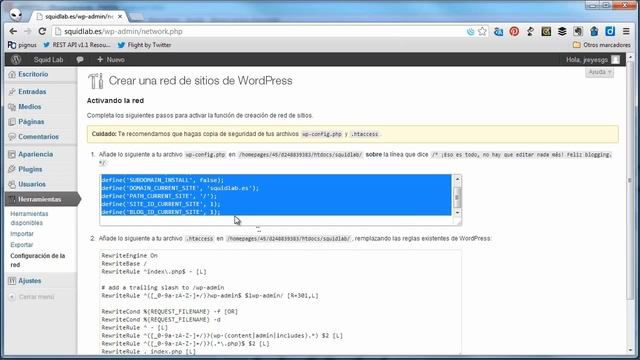Click the Plugins plug icon
This screenshot has height=360, width=640.
click(12, 169)
